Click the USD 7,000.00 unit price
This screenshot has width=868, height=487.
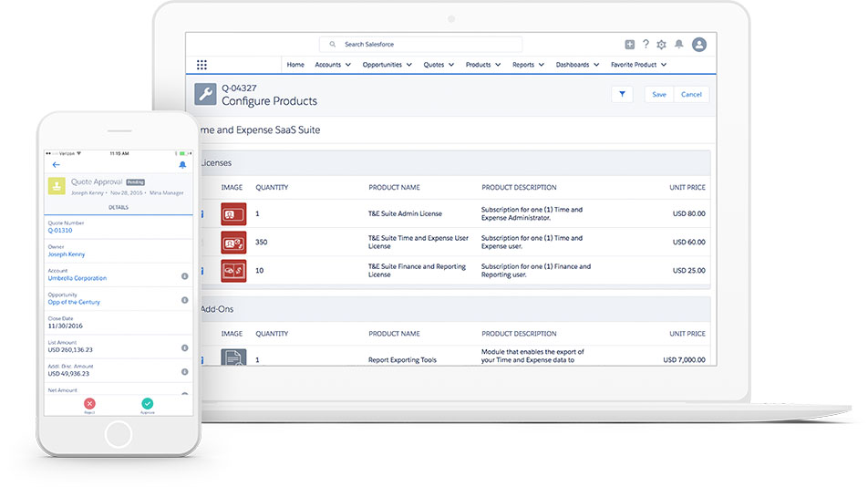684,359
